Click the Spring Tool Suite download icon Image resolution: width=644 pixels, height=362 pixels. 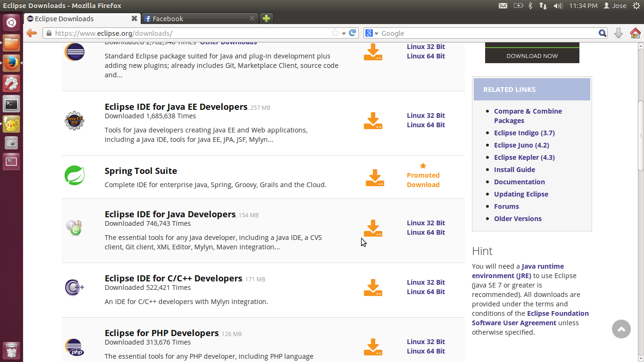click(375, 178)
